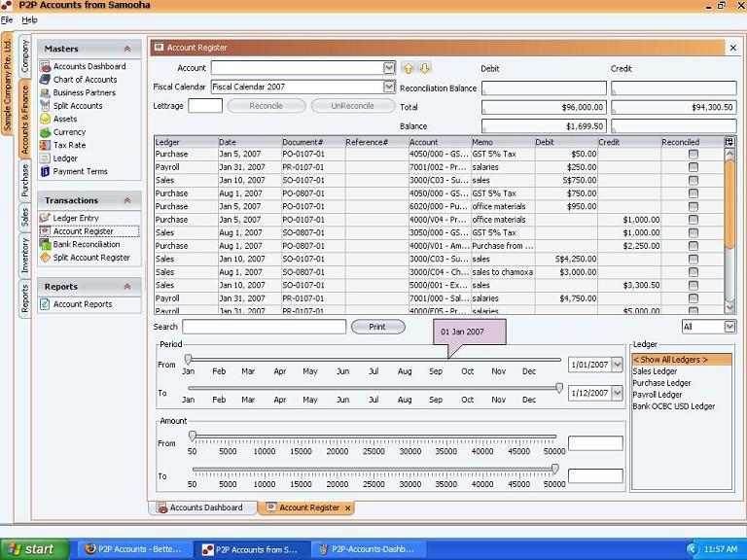Image resolution: width=747 pixels, height=560 pixels.
Task: Tick Reconciled checkbox in first Purchase row
Action: (693, 155)
